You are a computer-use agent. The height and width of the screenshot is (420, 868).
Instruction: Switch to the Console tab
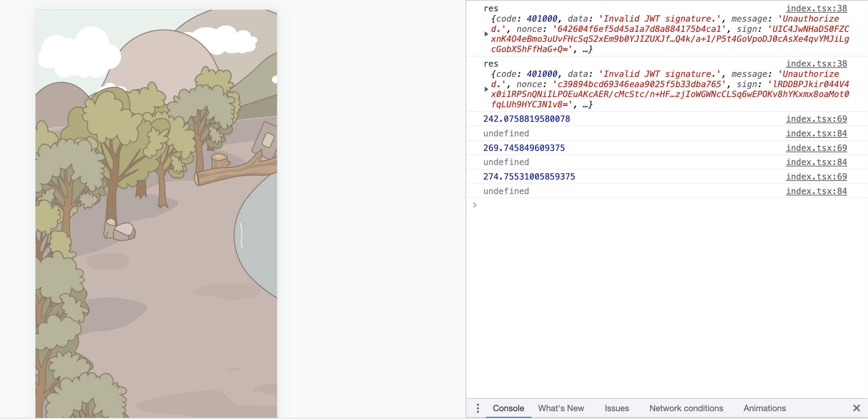pos(508,408)
